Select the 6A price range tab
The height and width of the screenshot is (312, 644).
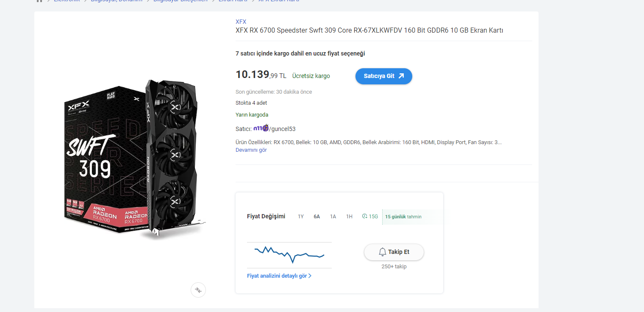(x=317, y=217)
